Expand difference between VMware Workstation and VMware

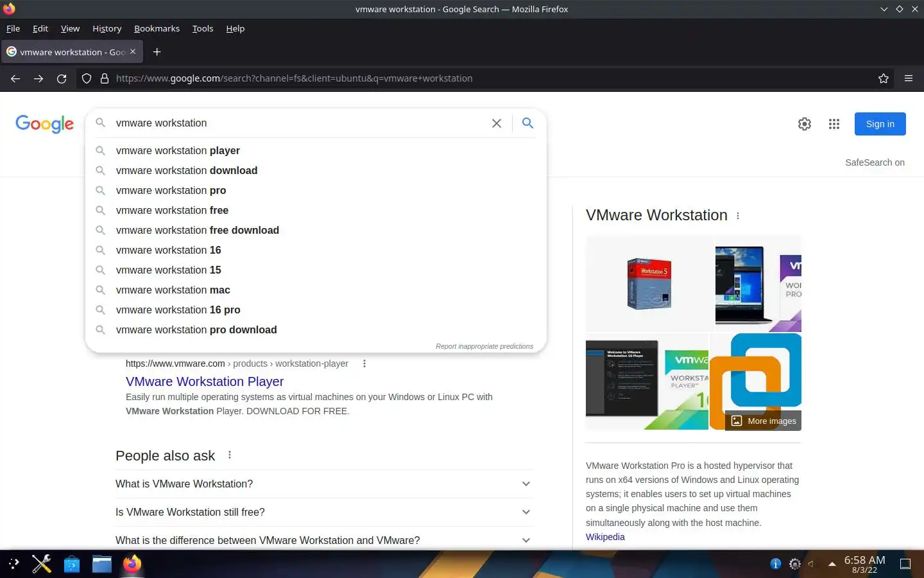pos(324,540)
